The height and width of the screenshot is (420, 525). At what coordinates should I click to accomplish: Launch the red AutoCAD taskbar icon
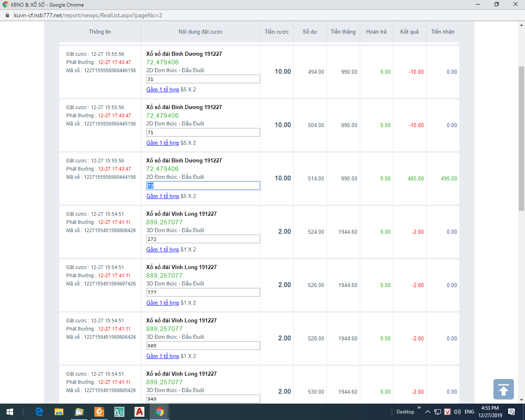pos(139,412)
